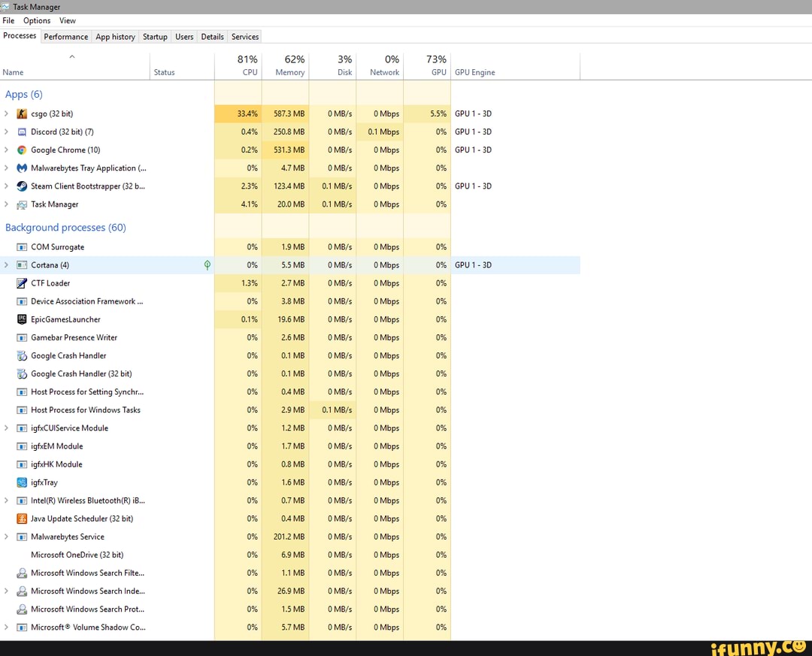The height and width of the screenshot is (656, 812).
Task: Select the Apps (6) group heading
Action: (24, 94)
